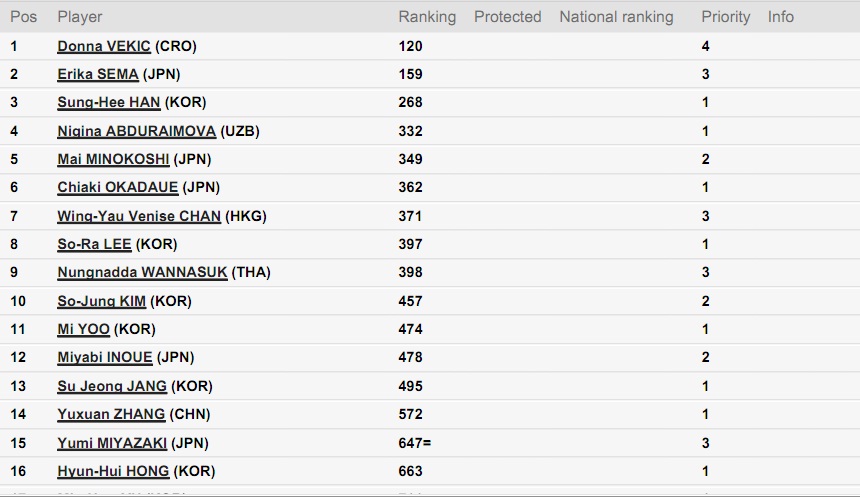The image size is (860, 497).
Task: Open So-Ra LEE player profile
Action: (x=94, y=244)
